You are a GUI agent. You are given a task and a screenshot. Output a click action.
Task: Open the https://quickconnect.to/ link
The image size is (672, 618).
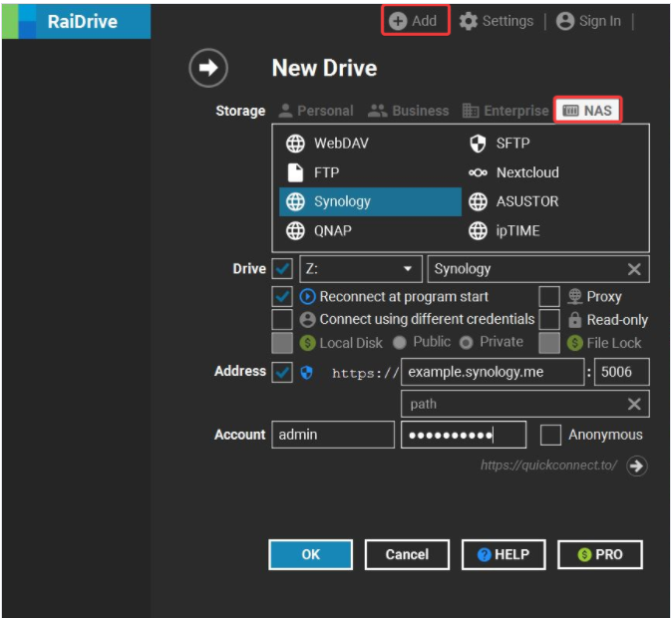click(x=548, y=465)
